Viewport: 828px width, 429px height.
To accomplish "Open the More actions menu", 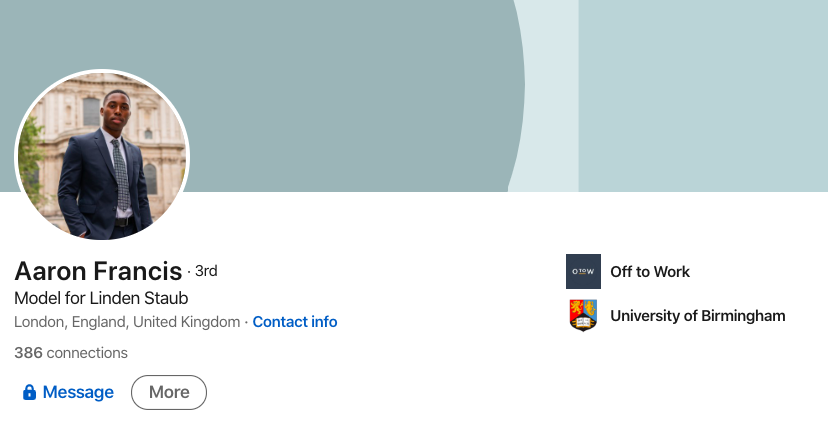I will [x=169, y=392].
